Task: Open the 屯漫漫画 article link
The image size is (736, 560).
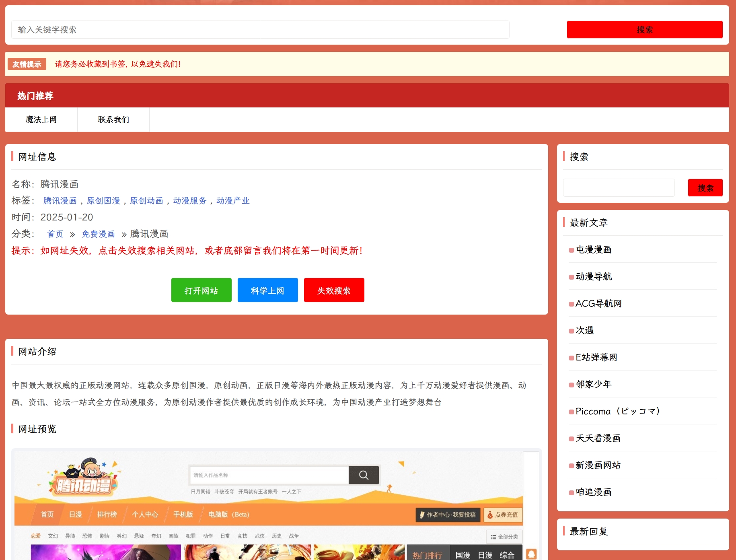Action: coord(594,249)
